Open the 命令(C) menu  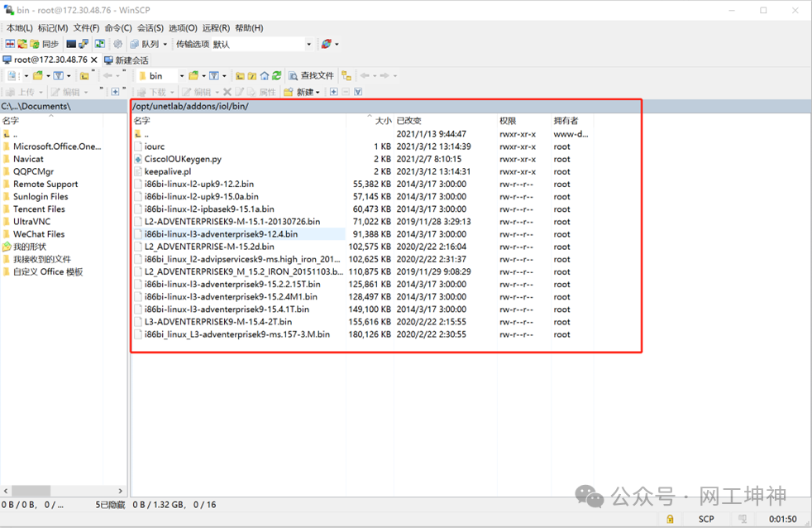[x=118, y=28]
